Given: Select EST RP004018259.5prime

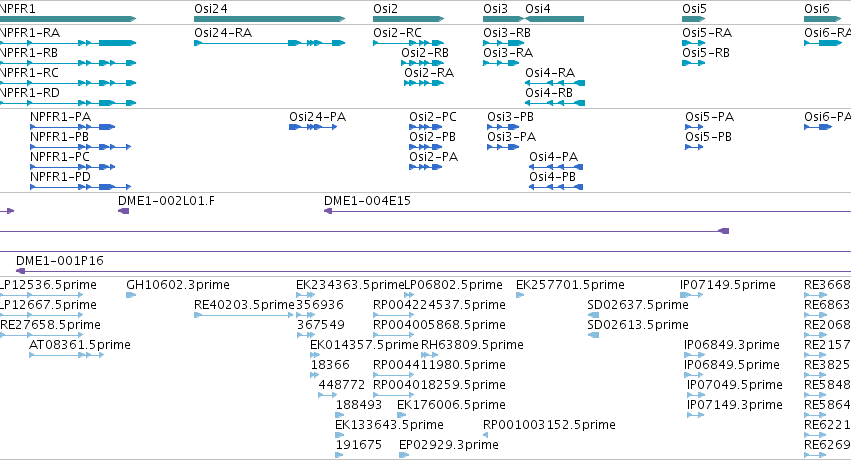Looking at the screenshot, I should 393,395.
